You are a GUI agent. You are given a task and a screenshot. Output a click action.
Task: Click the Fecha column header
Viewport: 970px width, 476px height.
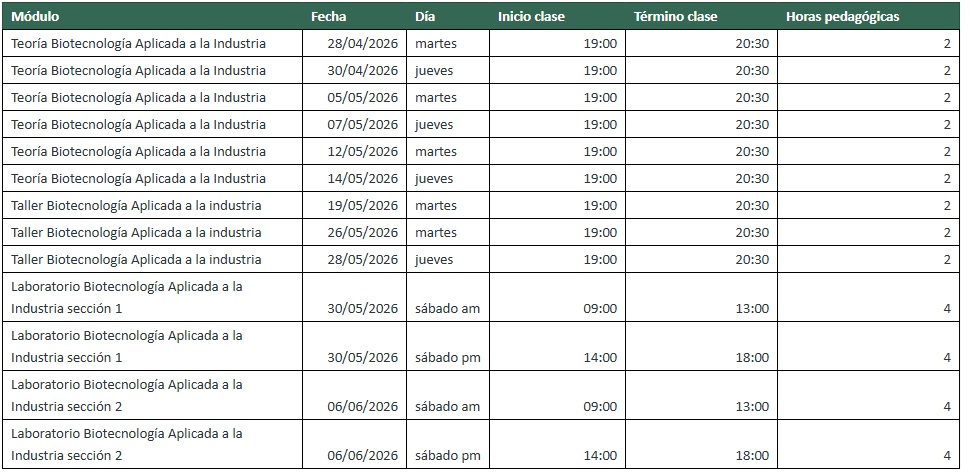329,17
